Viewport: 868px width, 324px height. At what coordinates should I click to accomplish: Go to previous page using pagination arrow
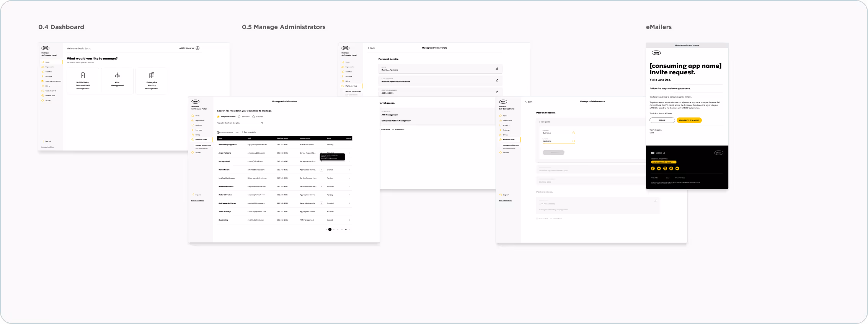click(x=326, y=229)
